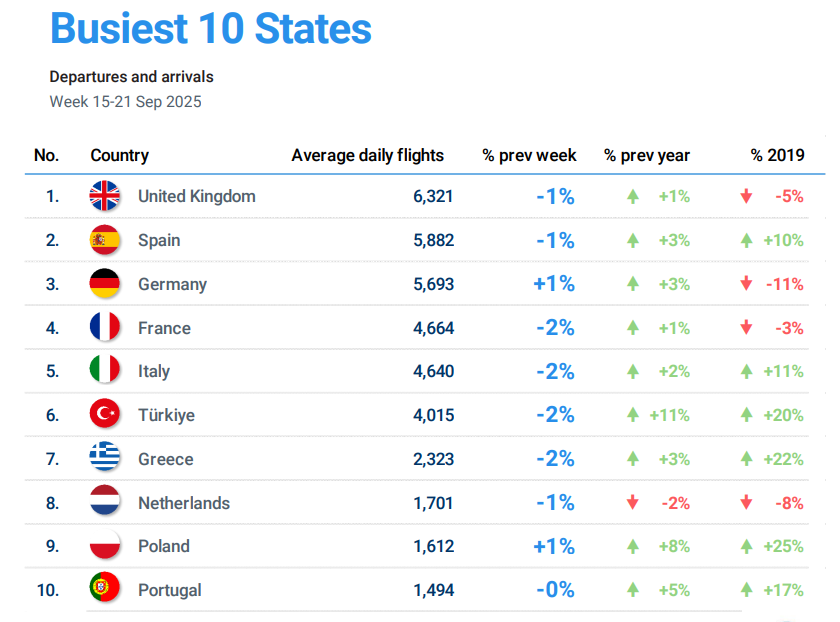The image size is (840, 622).
Task: Click the Türkiye flag icon
Action: (104, 414)
